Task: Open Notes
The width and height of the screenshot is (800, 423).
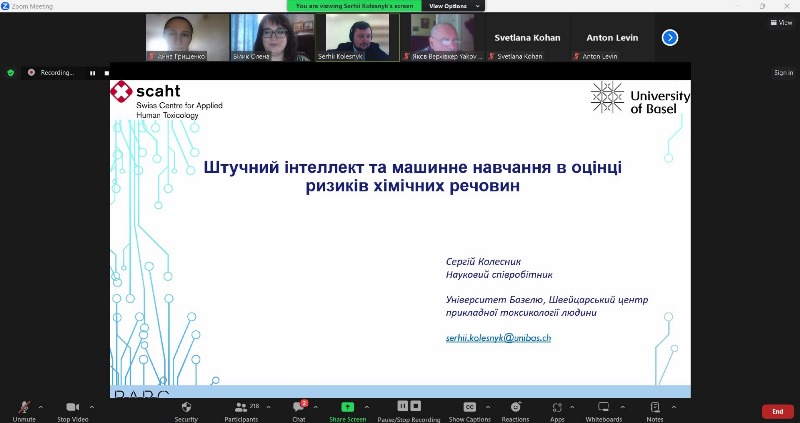Action: tap(655, 410)
